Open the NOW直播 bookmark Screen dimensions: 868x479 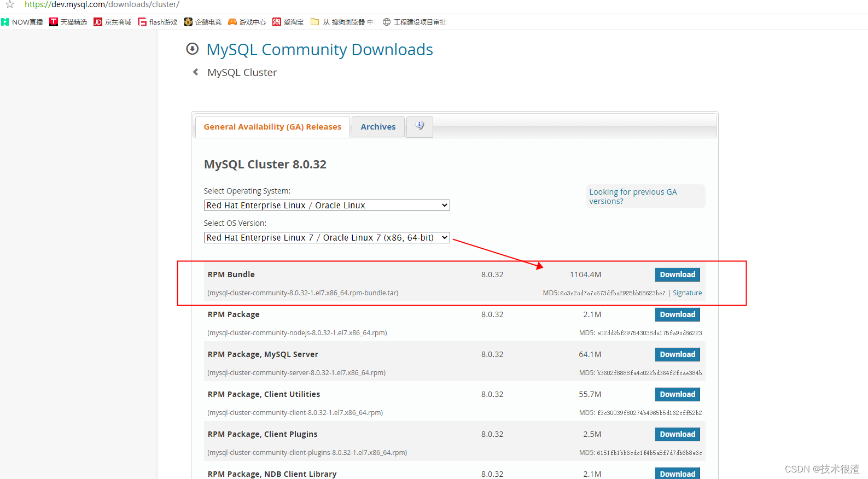[22, 22]
